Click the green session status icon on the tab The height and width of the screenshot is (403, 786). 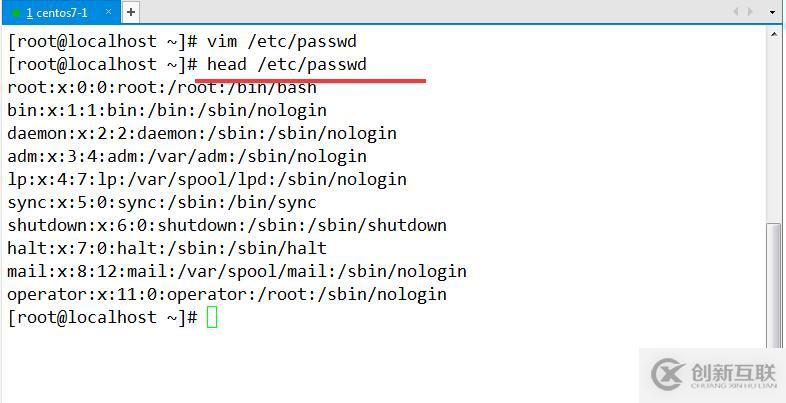tap(15, 13)
